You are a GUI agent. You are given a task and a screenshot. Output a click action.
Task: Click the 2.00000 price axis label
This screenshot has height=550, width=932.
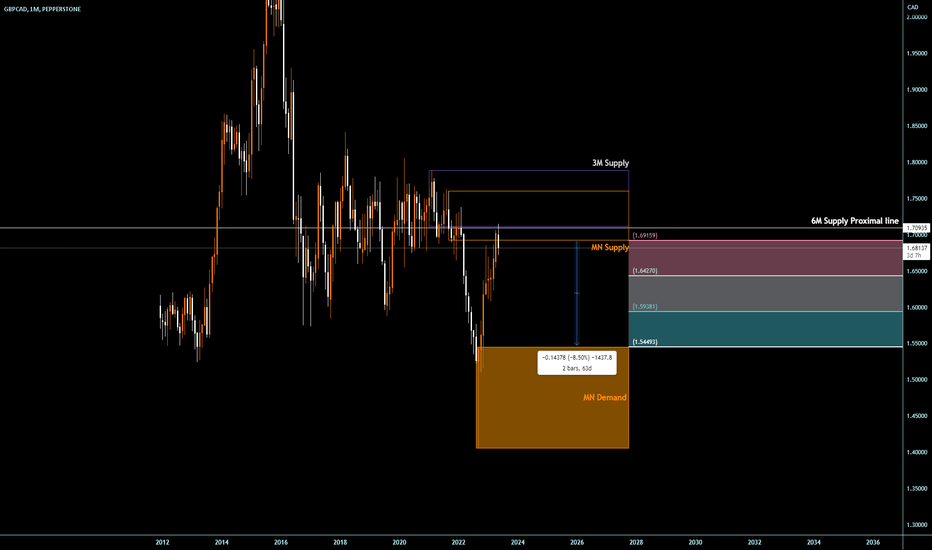pos(917,17)
